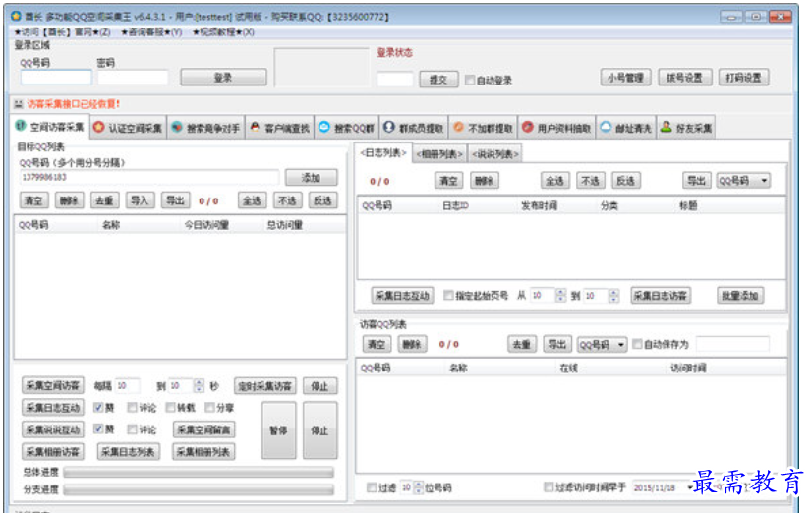
Task: Sort by the 发布时间 column header
Action: (539, 206)
